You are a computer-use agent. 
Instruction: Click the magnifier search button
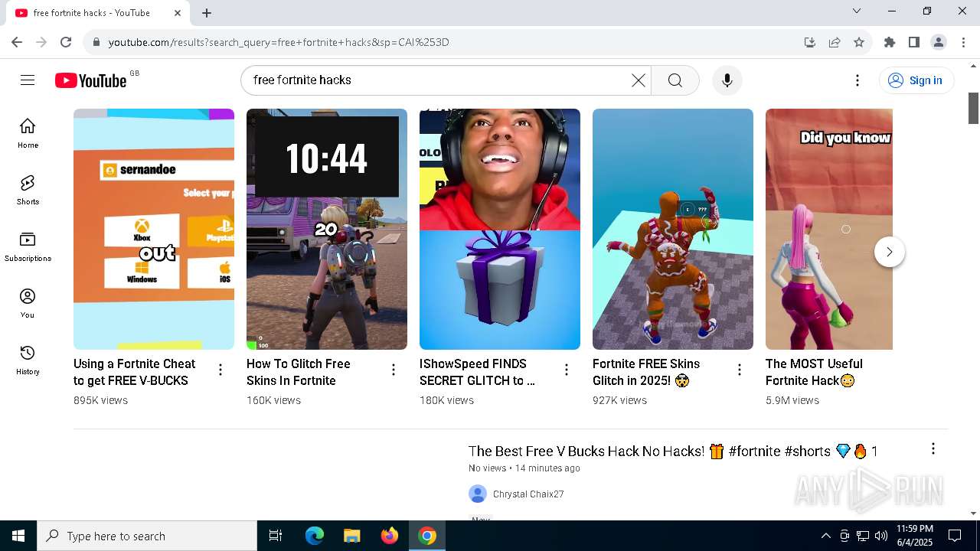coord(675,80)
